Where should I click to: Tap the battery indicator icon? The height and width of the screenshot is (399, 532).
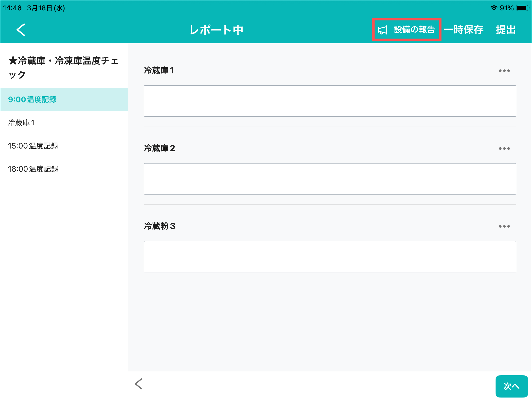[522, 8]
